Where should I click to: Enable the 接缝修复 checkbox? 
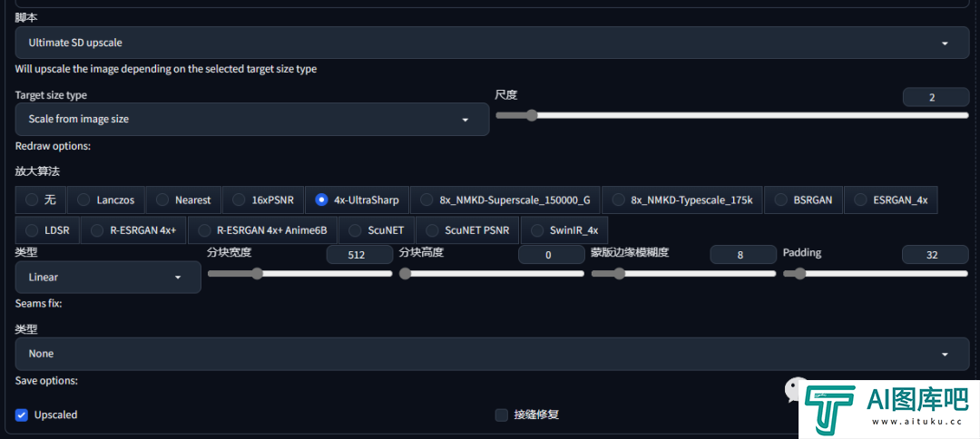click(x=501, y=415)
